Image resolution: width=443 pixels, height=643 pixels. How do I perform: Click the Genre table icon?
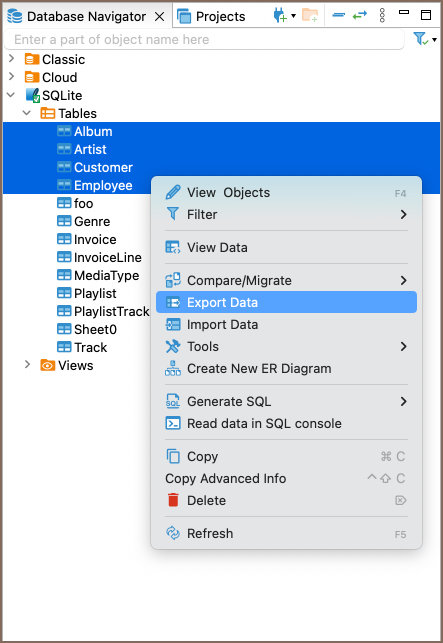click(64, 221)
